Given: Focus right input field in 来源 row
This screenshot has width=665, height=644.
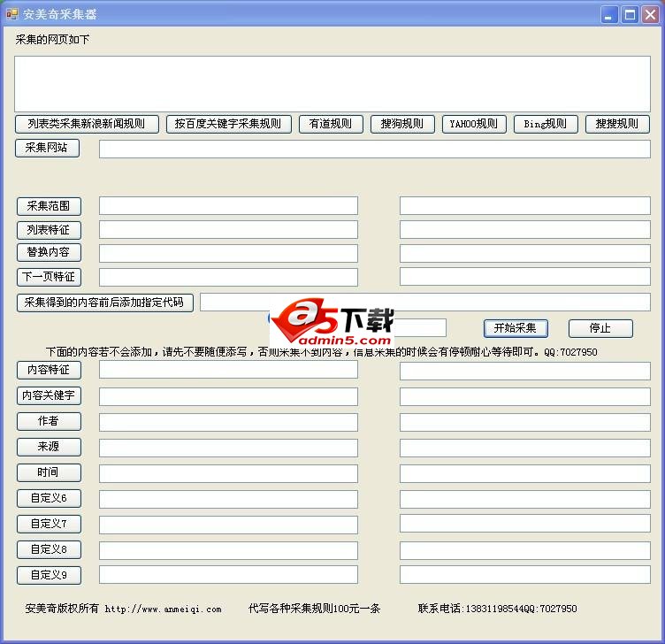Looking at the screenshot, I should pos(524,448).
